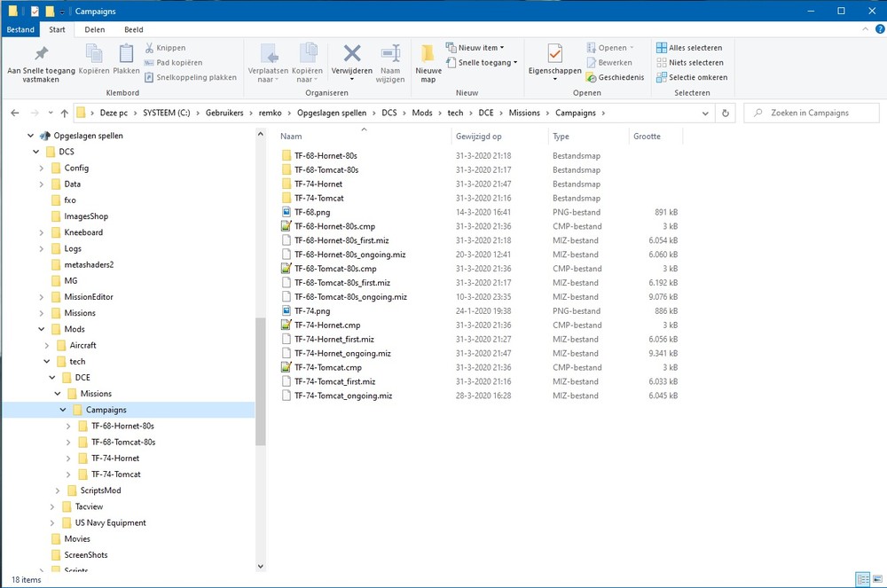This screenshot has height=588, width=887.
Task: Click the Kopiëren clipboard icon
Action: [94, 59]
